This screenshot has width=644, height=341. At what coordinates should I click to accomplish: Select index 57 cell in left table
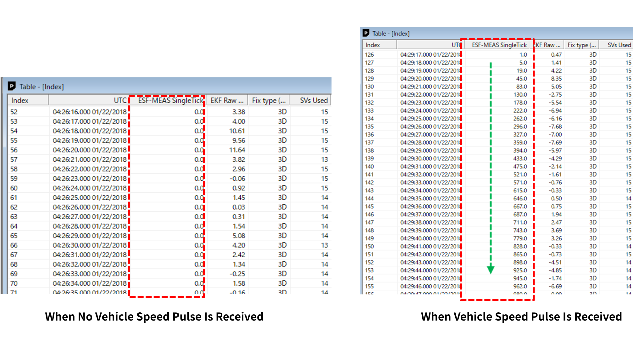point(14,159)
